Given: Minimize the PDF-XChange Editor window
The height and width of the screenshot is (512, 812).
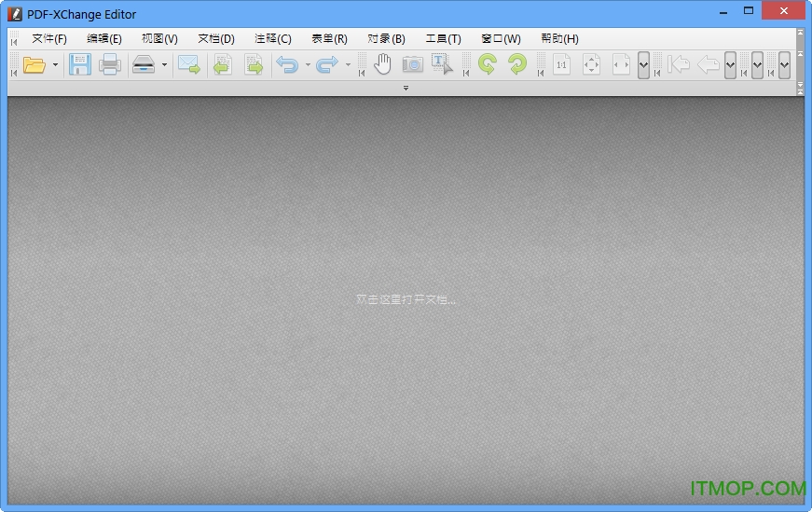Looking at the screenshot, I should click(723, 11).
